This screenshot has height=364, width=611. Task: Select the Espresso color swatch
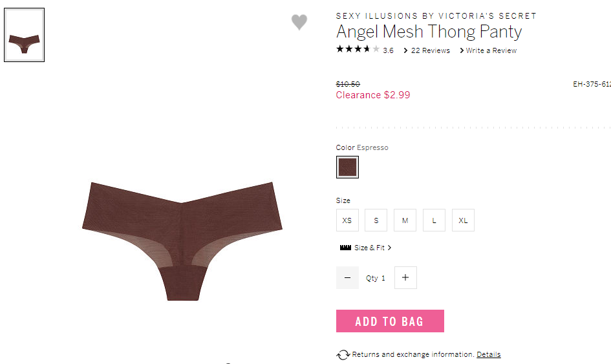(x=348, y=167)
